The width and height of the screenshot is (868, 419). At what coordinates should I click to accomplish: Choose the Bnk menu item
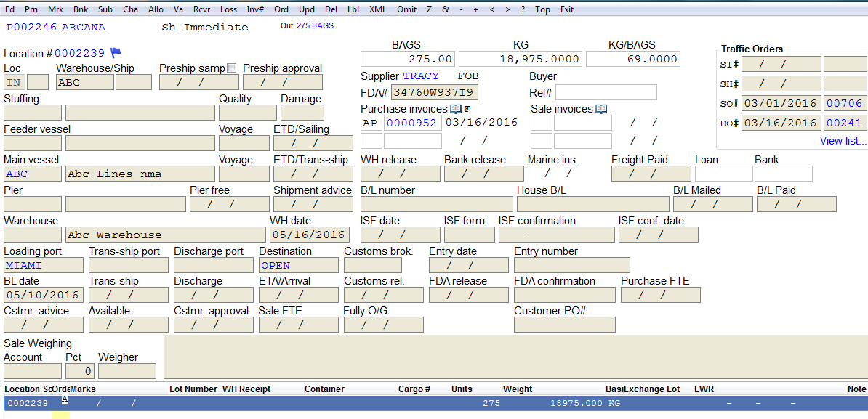[x=81, y=9]
